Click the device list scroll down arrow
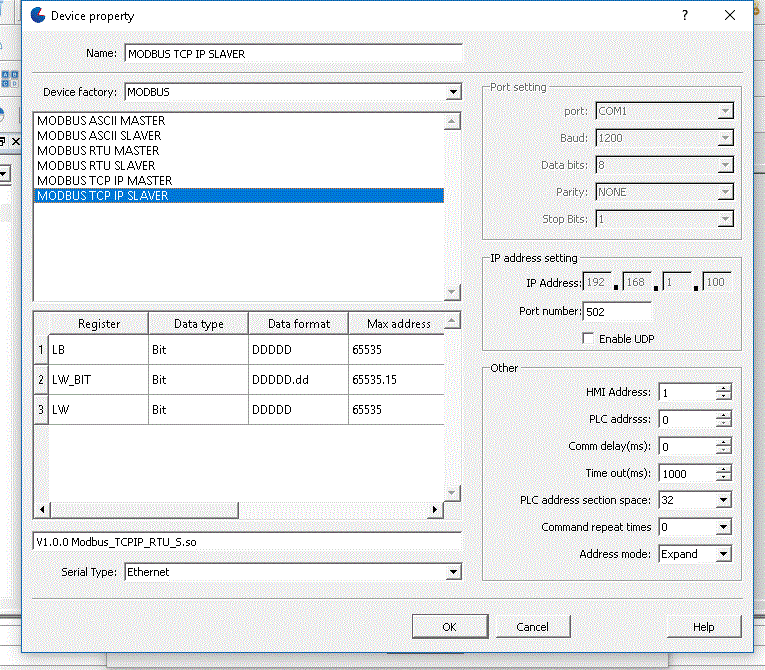The image size is (765, 670). pos(452,292)
